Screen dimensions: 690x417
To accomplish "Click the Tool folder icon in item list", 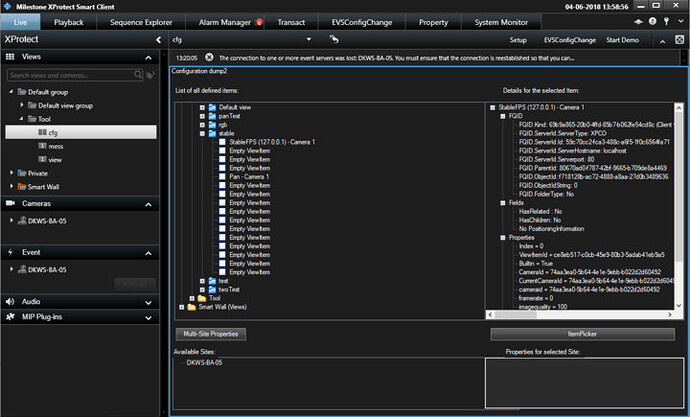I will click(x=202, y=298).
